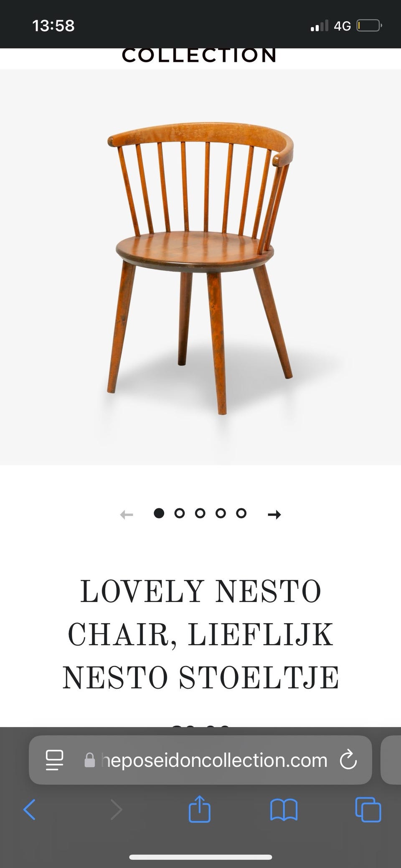
Task: Open the bookmarks book icon
Action: click(284, 810)
